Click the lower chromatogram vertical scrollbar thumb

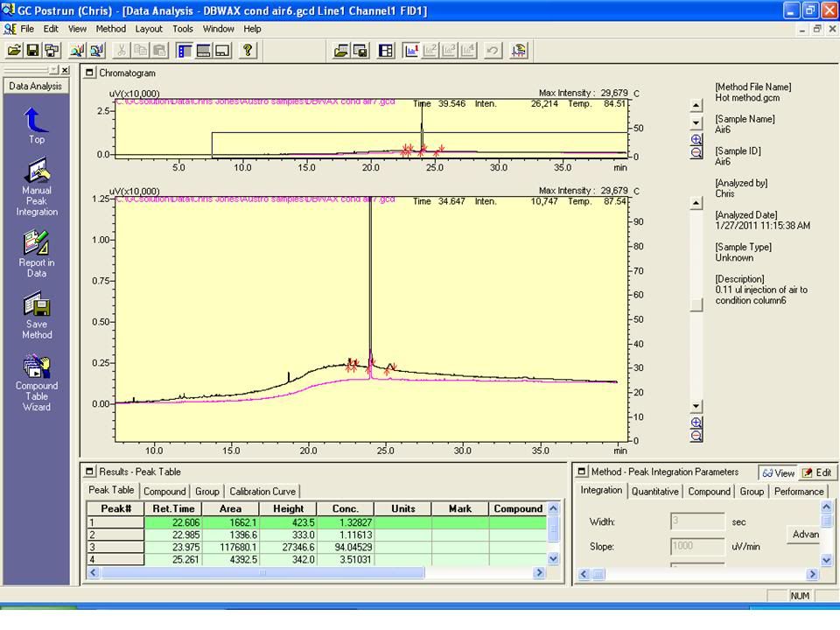(696, 305)
